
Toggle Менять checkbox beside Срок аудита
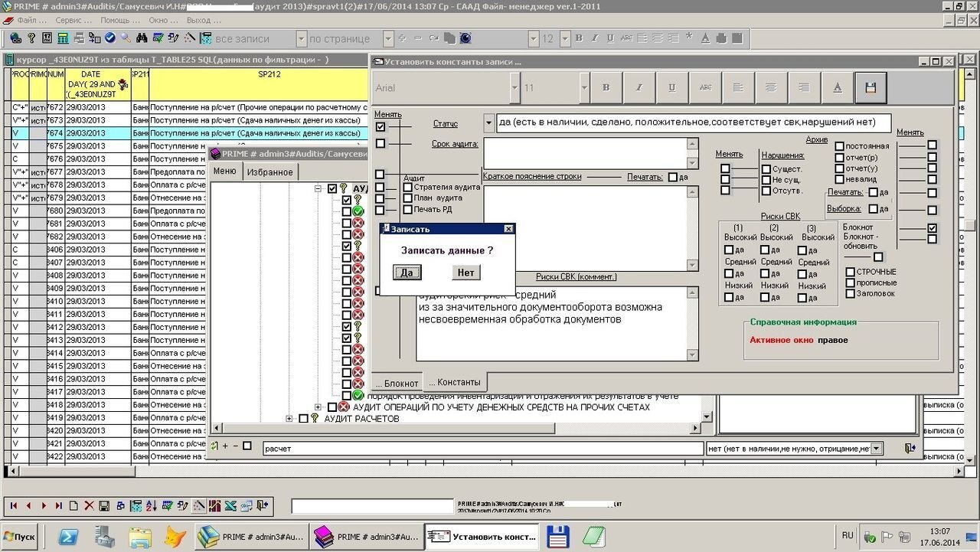381,143
